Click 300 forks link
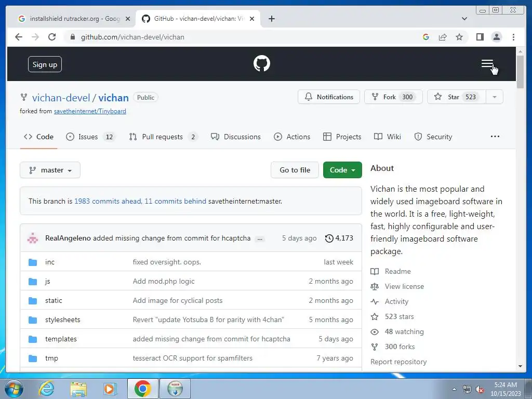Image resolution: width=532 pixels, height=399 pixels. pos(393,347)
